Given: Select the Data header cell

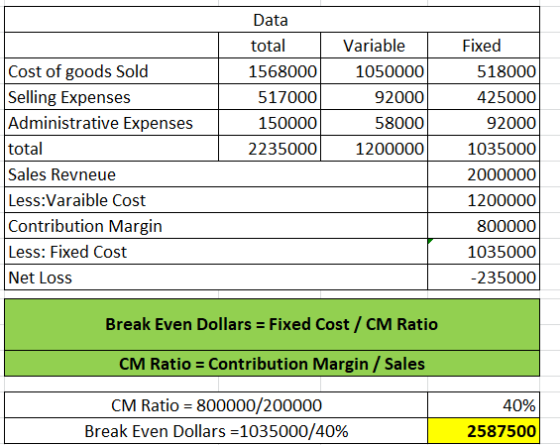Looking at the screenshot, I should (272, 20).
